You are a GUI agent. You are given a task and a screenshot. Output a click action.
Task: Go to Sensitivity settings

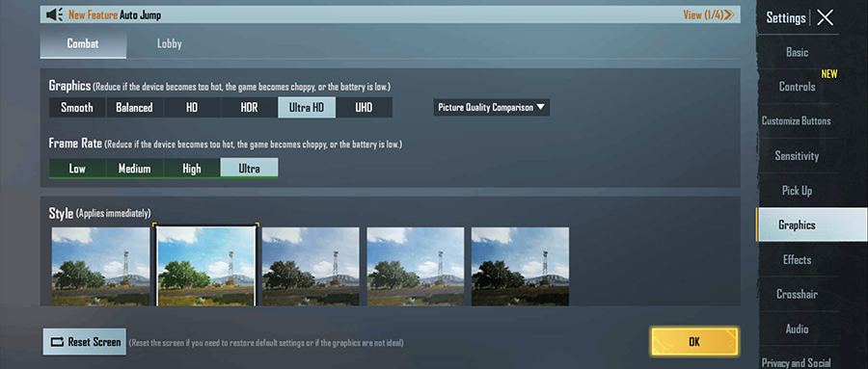(798, 156)
